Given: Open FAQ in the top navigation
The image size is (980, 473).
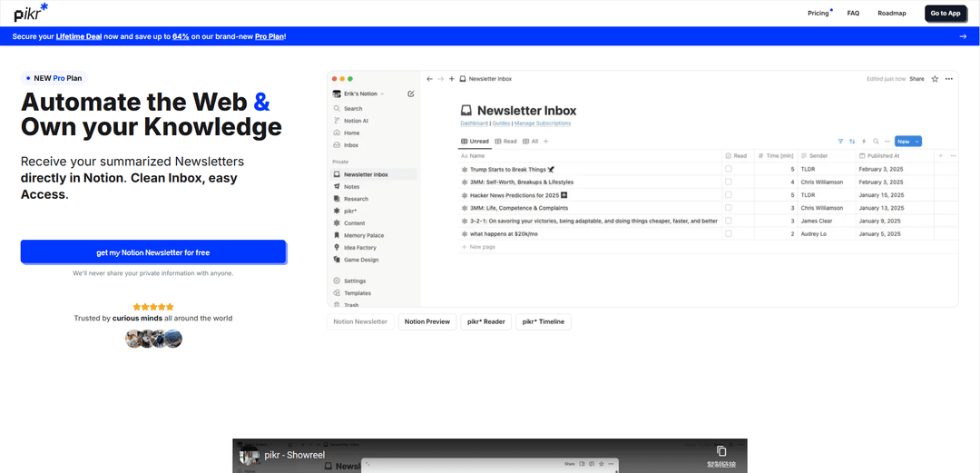Looking at the screenshot, I should (x=853, y=13).
